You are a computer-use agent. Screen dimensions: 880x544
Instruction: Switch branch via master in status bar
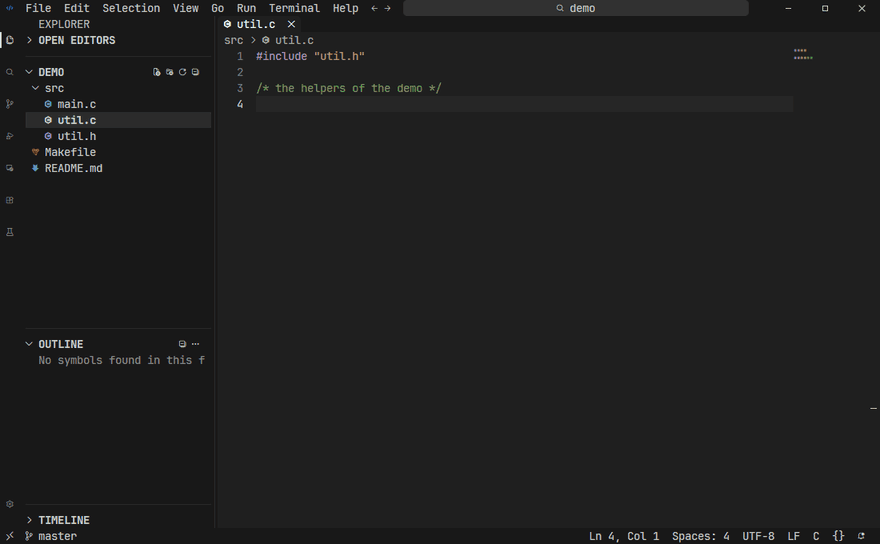click(x=51, y=536)
